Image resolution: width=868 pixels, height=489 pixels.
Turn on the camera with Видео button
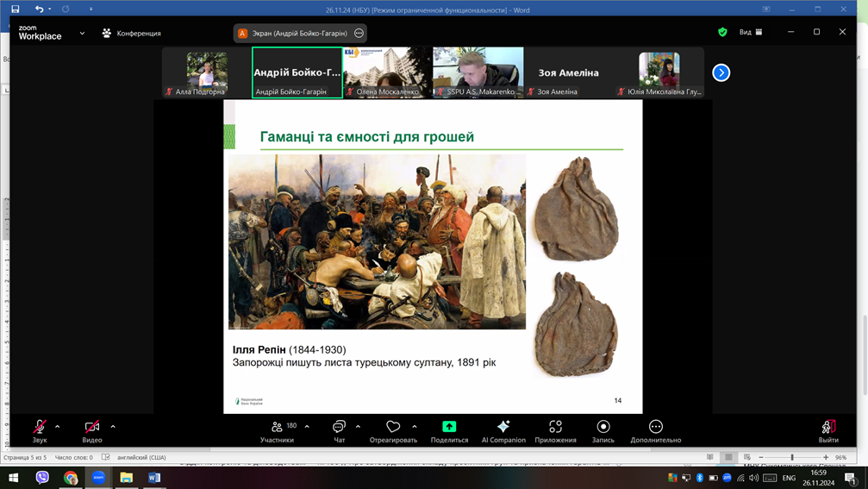pyautogui.click(x=92, y=428)
